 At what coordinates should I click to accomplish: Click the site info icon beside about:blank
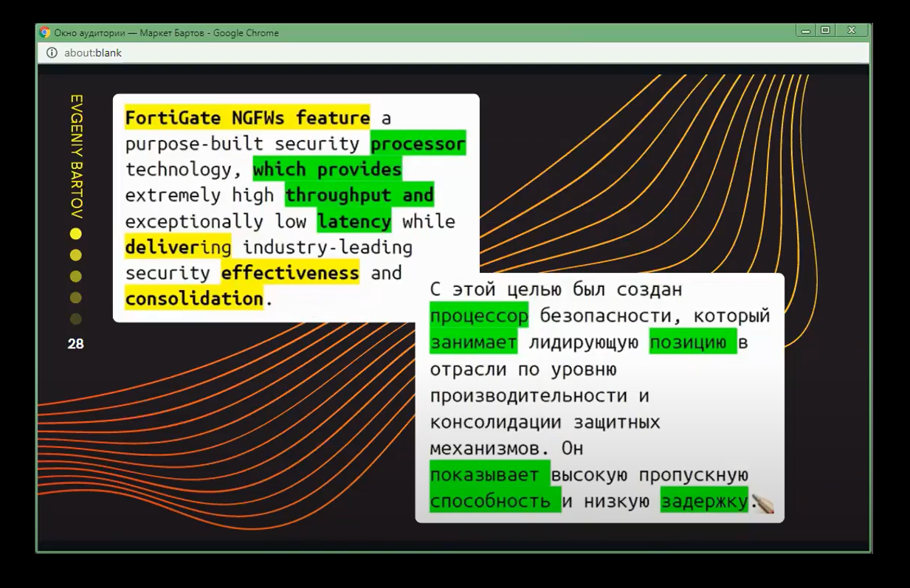(x=52, y=53)
